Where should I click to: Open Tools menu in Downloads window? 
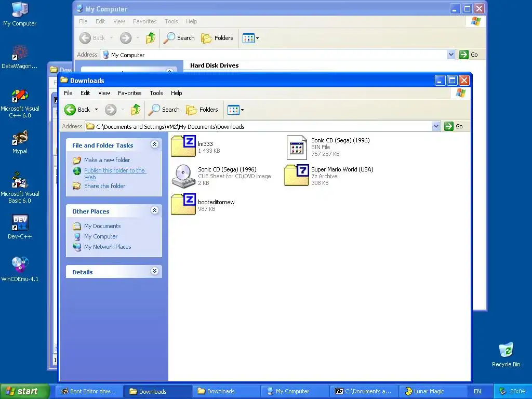coord(156,93)
